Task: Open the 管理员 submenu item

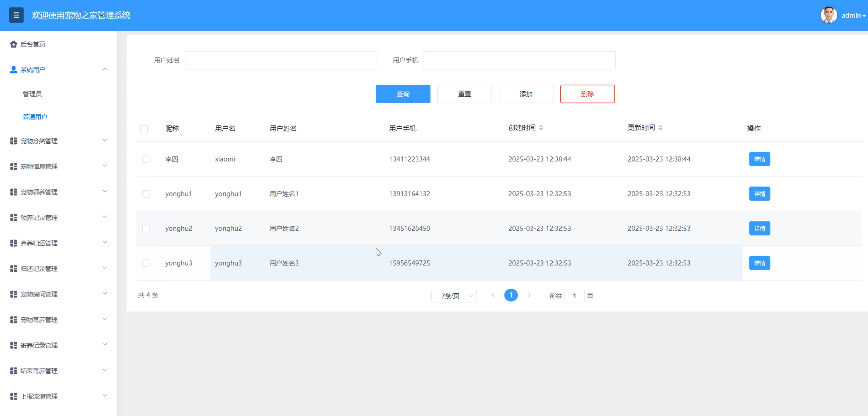Action: click(32, 94)
